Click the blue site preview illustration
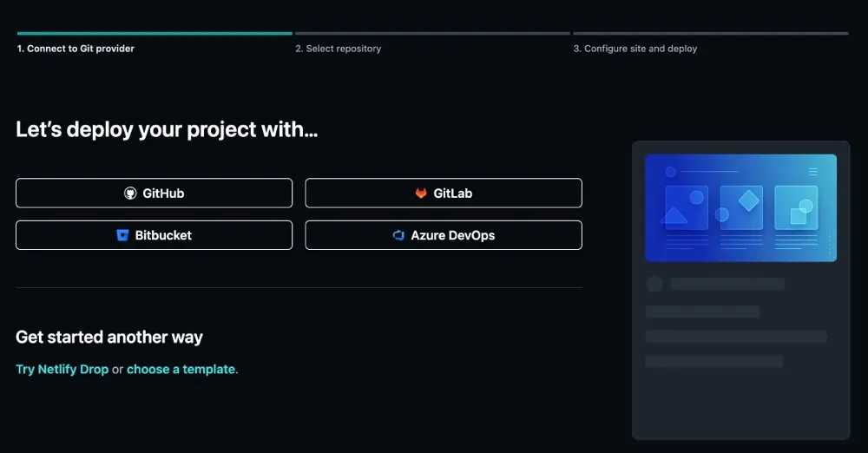This screenshot has height=453, width=868. tap(740, 207)
